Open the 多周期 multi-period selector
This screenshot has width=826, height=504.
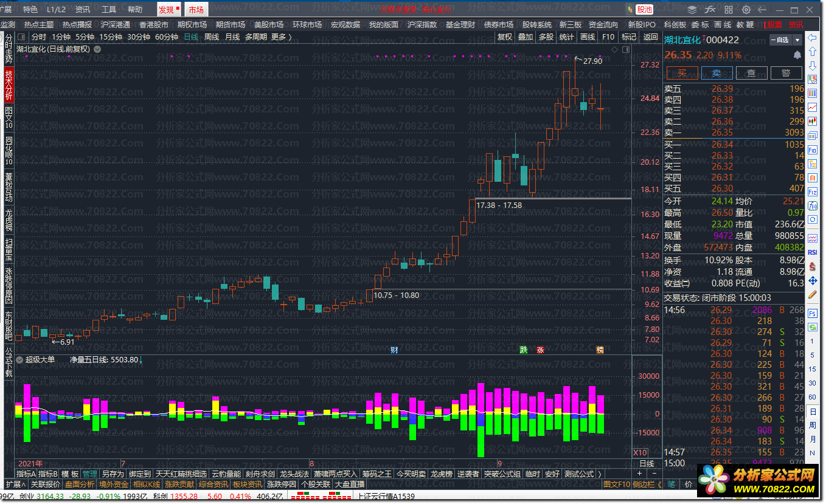pyautogui.click(x=255, y=36)
